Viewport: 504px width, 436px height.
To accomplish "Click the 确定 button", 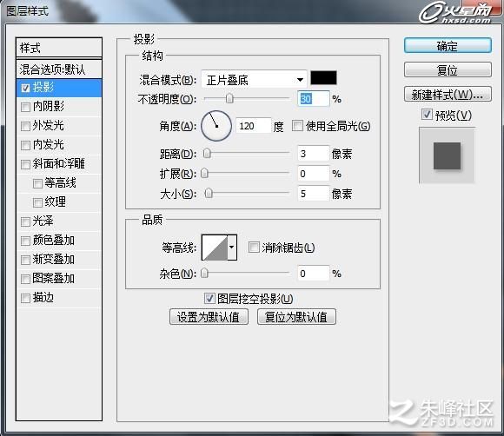I will coord(448,46).
